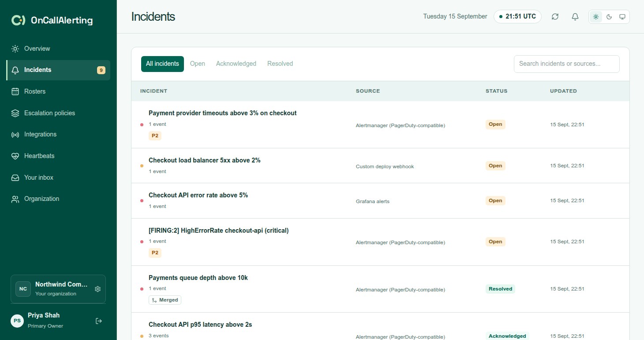
Task: Click Grafana alerts source
Action: [373, 201]
